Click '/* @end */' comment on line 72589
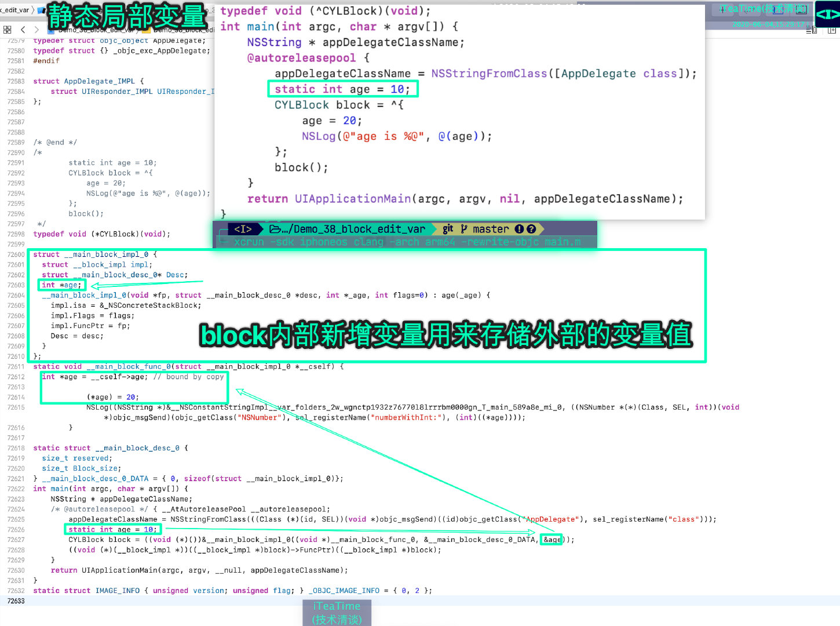Screen dimensions: 840x626 pos(55,143)
